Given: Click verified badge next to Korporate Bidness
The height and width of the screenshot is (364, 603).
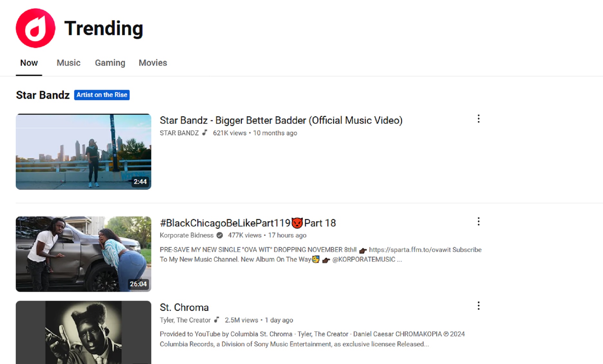Looking at the screenshot, I should pos(220,235).
